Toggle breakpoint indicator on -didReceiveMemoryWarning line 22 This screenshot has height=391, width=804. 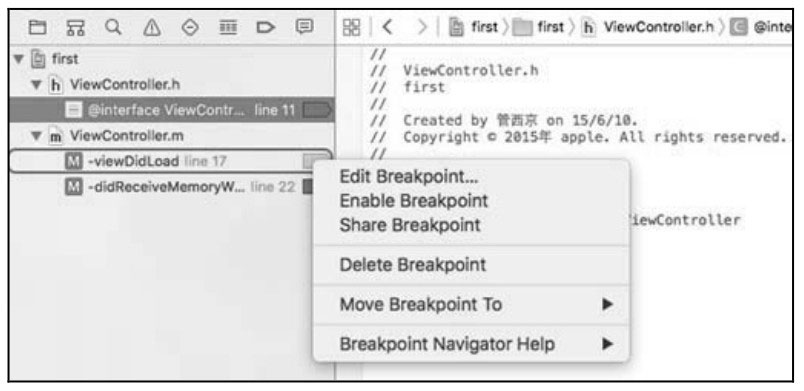308,187
